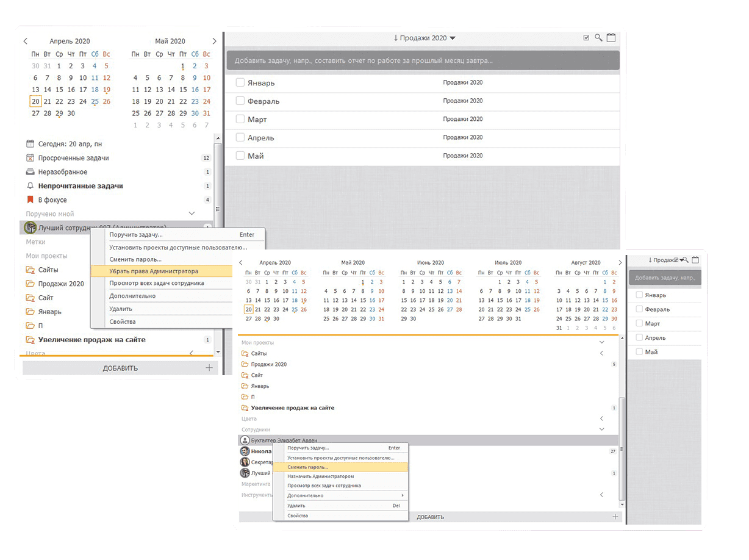
Task: Choose Сменить пароль in lower context menu
Action: pyautogui.click(x=340, y=467)
